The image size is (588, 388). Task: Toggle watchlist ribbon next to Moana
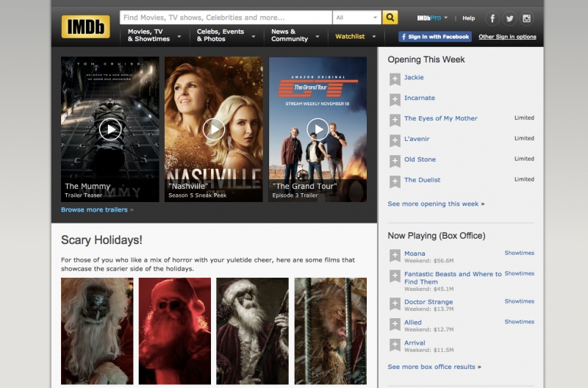coord(395,255)
